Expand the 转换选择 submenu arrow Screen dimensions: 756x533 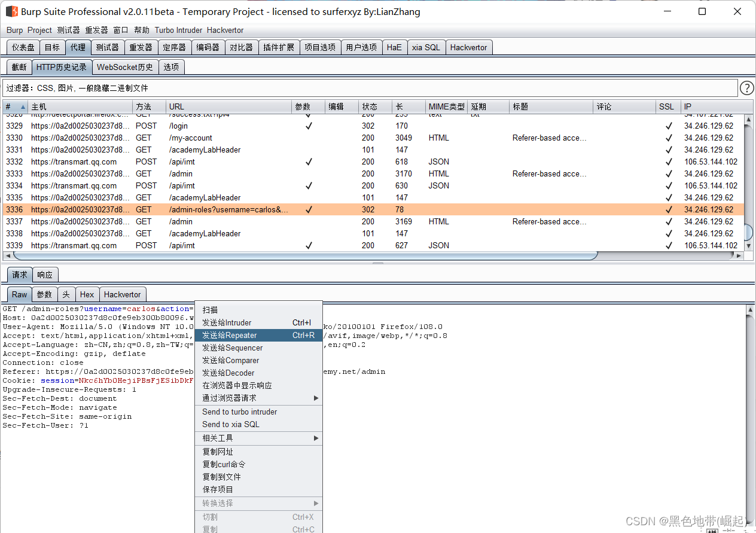[x=316, y=503]
